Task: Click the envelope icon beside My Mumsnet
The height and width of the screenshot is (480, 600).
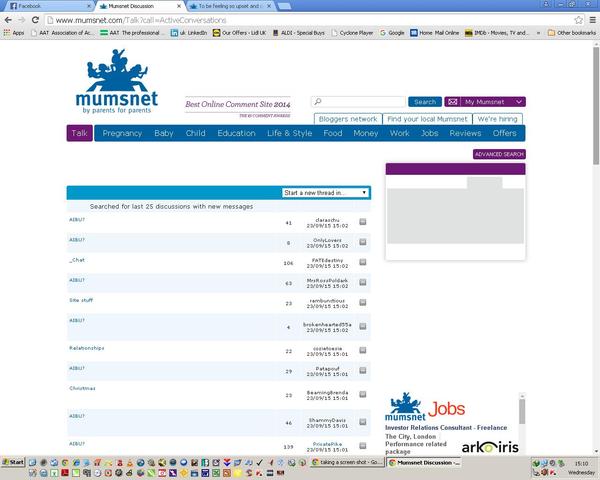Action: (x=453, y=102)
